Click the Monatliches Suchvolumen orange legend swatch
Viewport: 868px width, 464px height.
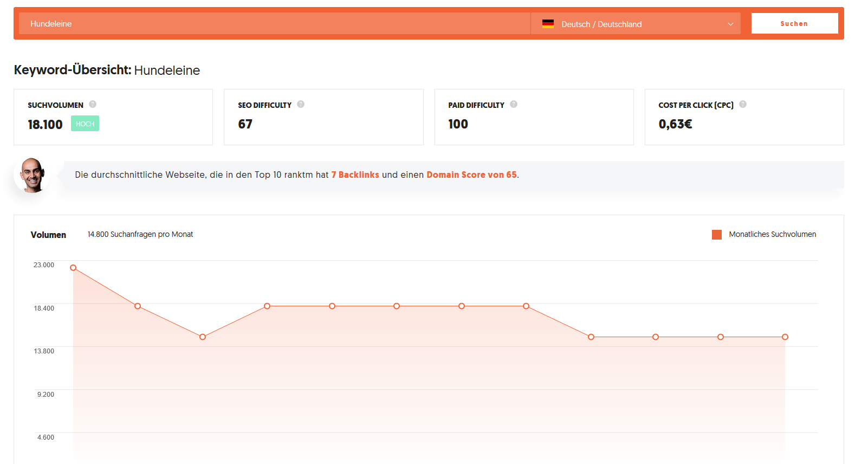[x=717, y=235]
